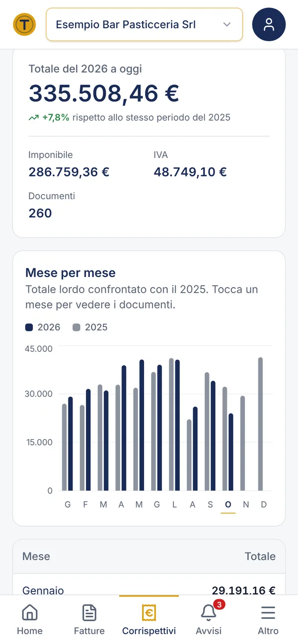Open the user profile icon button
The height and width of the screenshot is (644, 298).
pyautogui.click(x=269, y=24)
